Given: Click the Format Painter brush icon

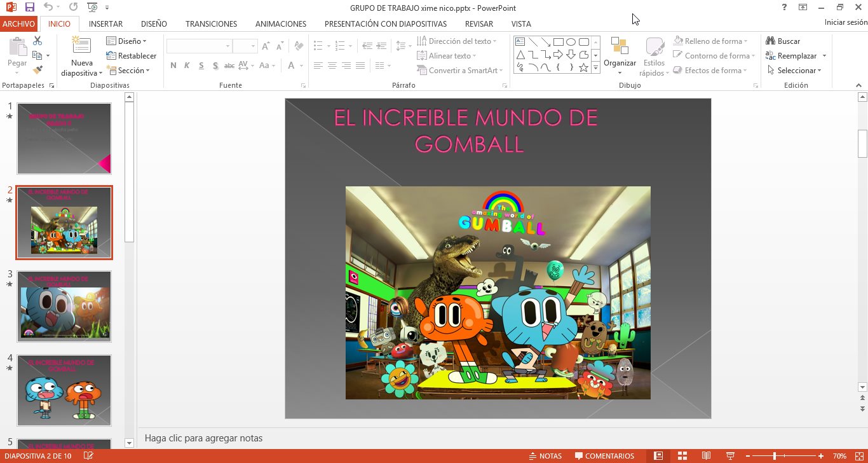Looking at the screenshot, I should pos(37,70).
